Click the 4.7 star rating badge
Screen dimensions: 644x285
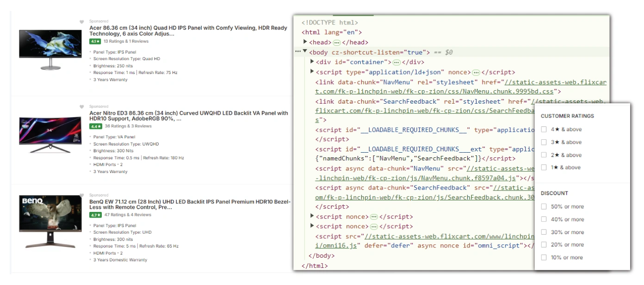95,215
